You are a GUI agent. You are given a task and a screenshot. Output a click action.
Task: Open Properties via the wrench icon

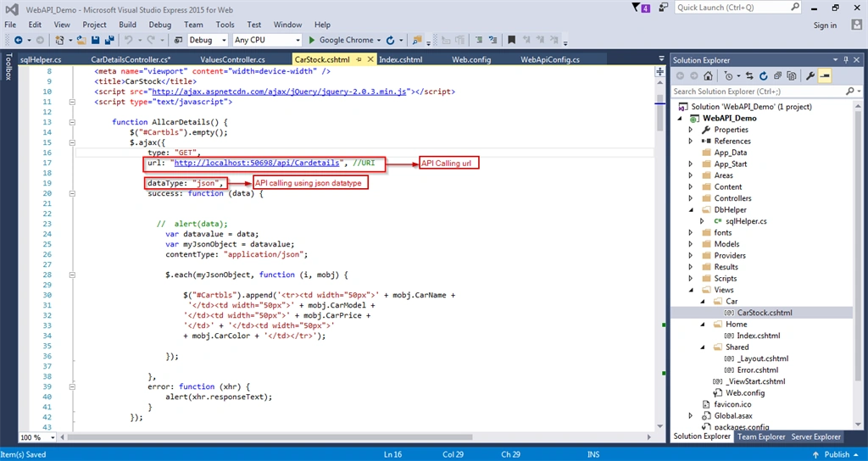point(810,75)
